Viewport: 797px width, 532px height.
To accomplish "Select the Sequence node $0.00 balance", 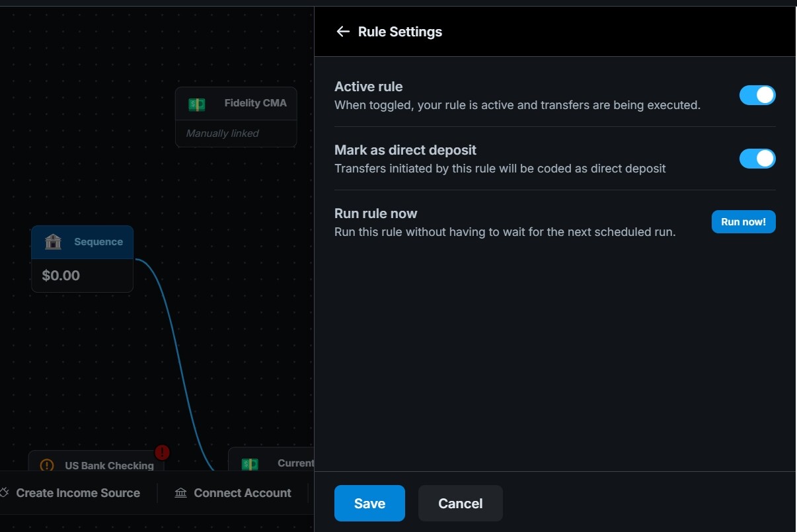I will pos(61,276).
